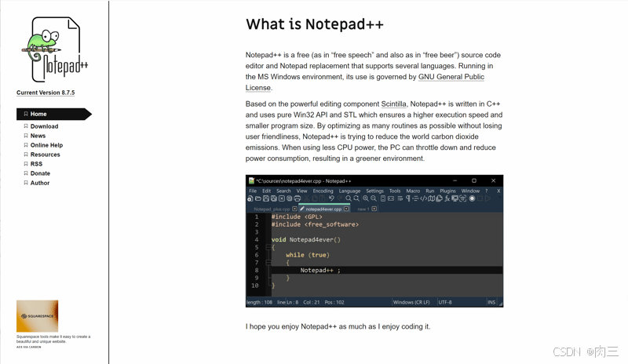Click the Synchronize Vertical Scrolling icon
The width and height of the screenshot is (628, 364).
pos(383,198)
